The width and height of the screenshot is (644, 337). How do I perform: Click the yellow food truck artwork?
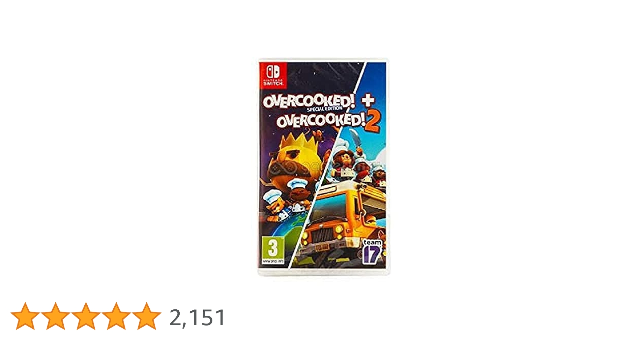tap(341, 222)
